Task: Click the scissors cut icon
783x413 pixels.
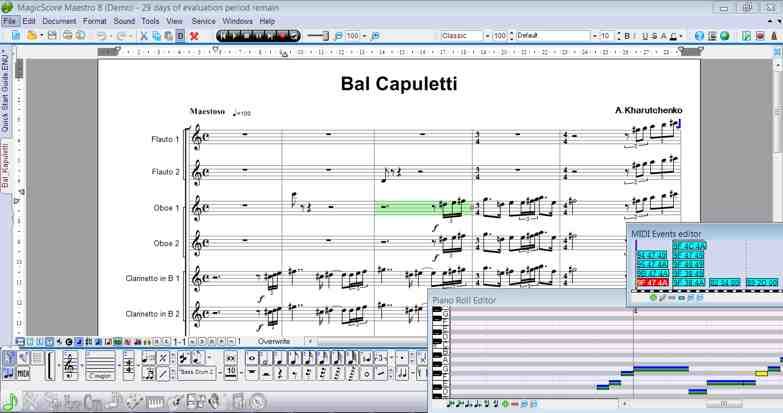Action: tap(144, 36)
